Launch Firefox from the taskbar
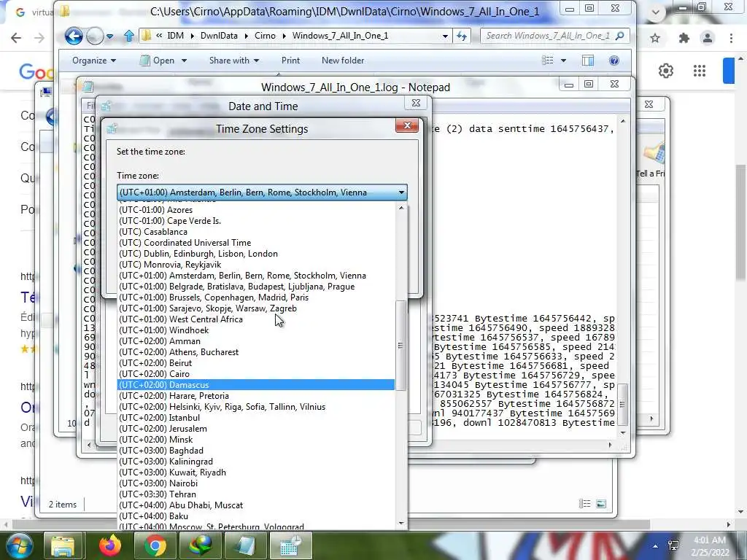This screenshot has height=560, width=747. pos(110,545)
